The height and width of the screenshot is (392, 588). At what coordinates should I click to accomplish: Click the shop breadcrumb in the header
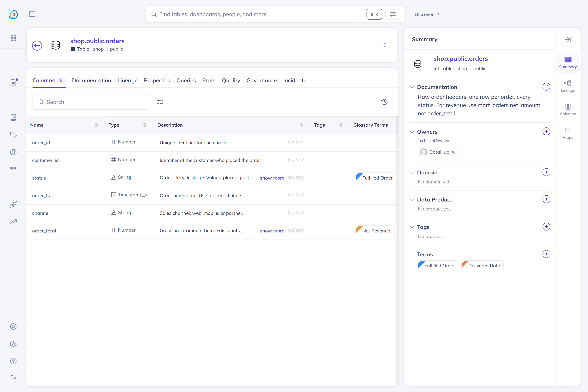pyautogui.click(x=98, y=49)
